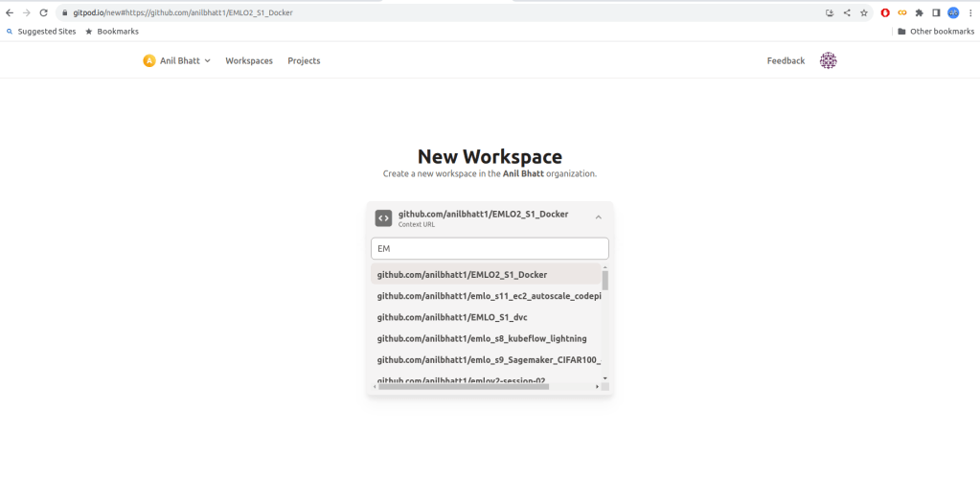Open the user avatar in Gitpod header
Viewport: 980px width, 479px height.
click(828, 60)
